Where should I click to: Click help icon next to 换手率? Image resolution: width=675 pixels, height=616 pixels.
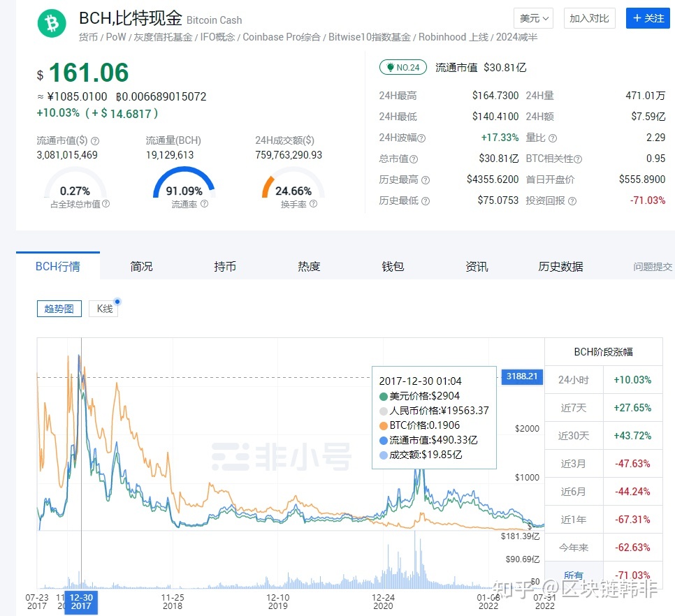tap(313, 204)
